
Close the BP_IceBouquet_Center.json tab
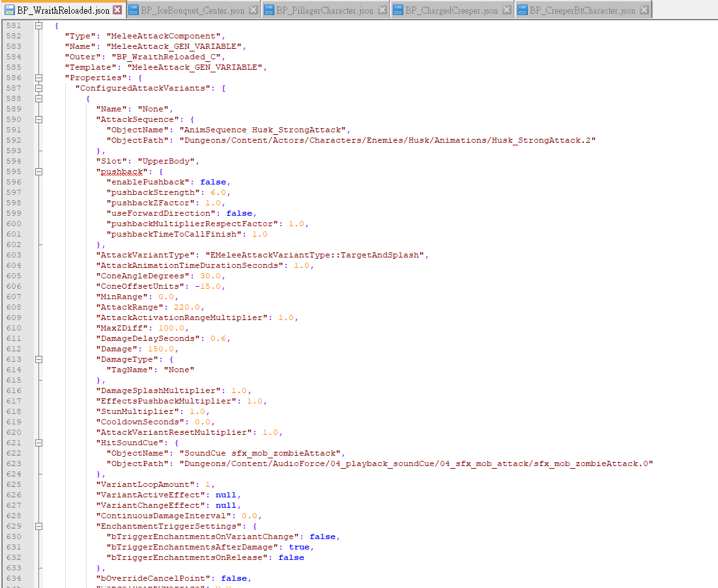(x=253, y=10)
